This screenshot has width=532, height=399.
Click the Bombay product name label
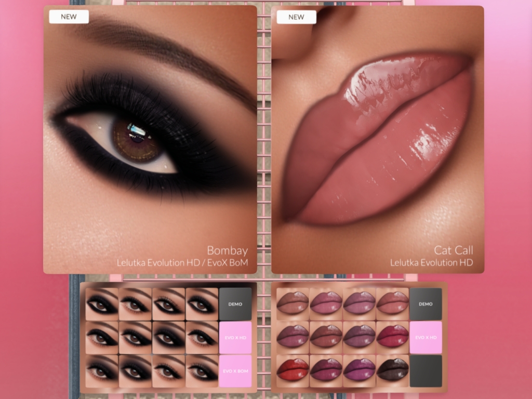227,250
